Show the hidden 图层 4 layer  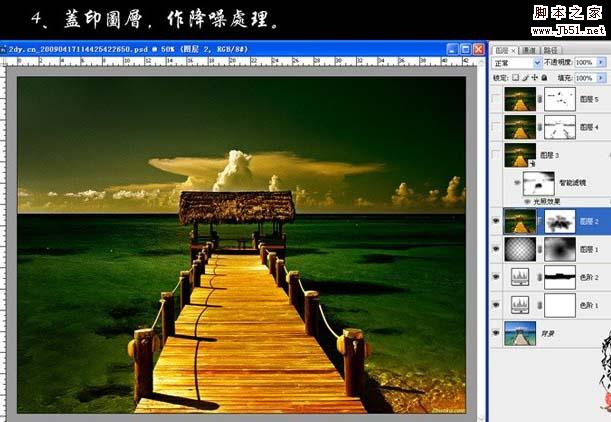point(496,127)
